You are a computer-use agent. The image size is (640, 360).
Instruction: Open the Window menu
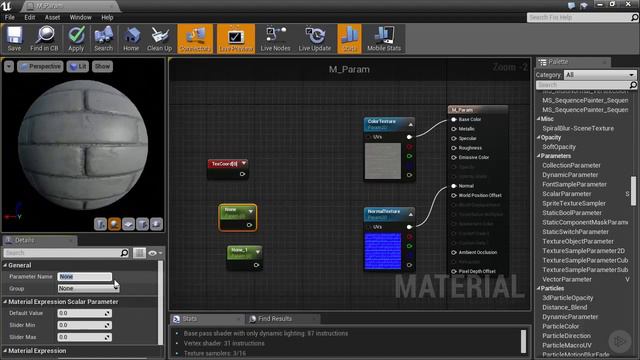(x=80, y=18)
